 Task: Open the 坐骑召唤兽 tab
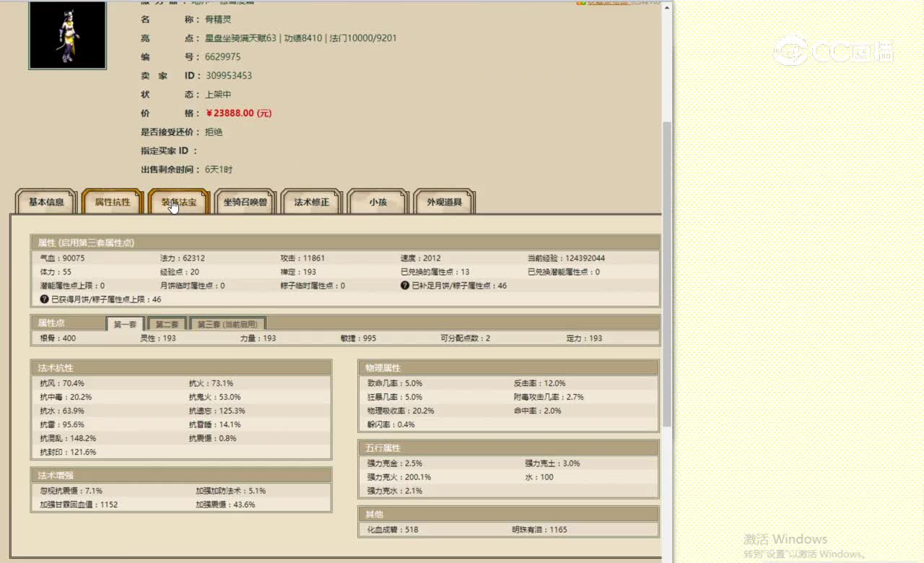click(x=245, y=202)
